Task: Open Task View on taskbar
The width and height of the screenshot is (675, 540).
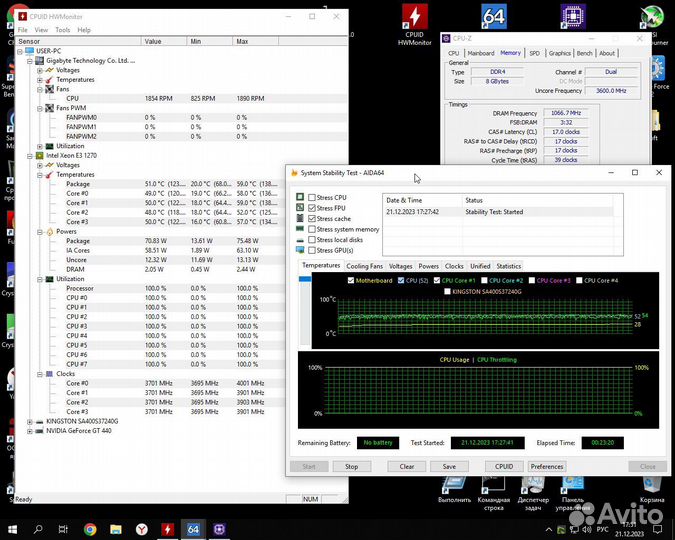Action: tap(63, 529)
